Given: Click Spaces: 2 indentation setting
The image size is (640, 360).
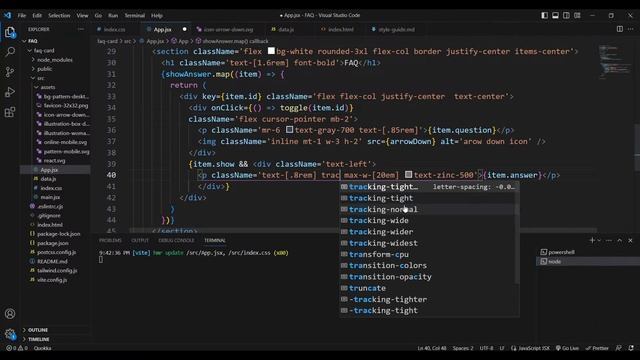Looking at the screenshot, I should (463, 348).
